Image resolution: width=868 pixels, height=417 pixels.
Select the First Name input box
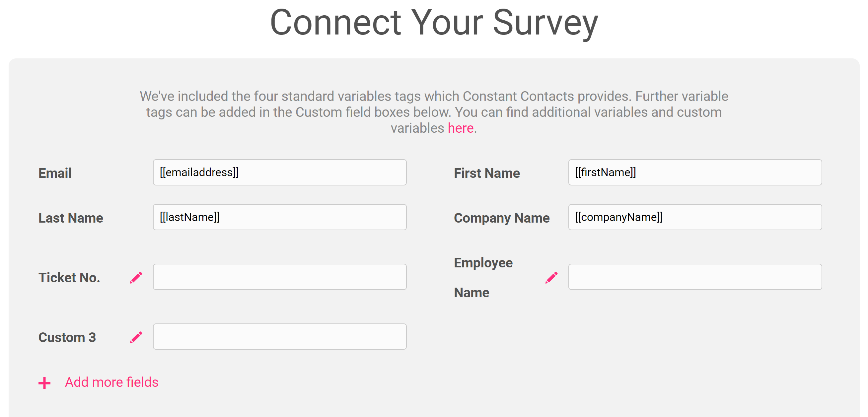click(x=695, y=173)
